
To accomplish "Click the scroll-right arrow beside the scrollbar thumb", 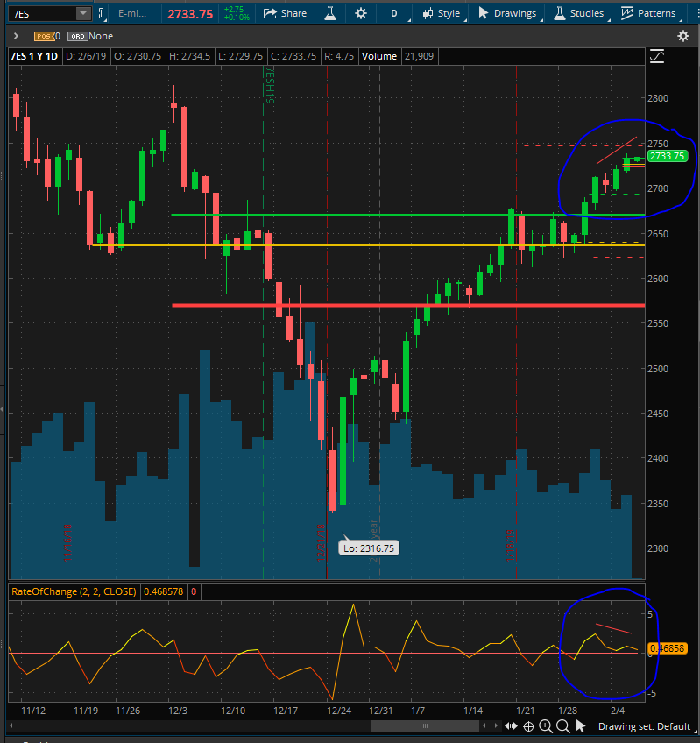I will [496, 725].
